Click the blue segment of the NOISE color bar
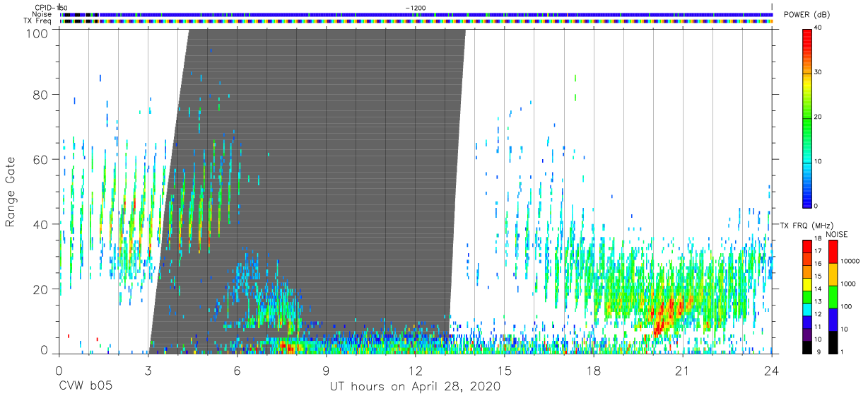868x401 pixels. point(832,319)
